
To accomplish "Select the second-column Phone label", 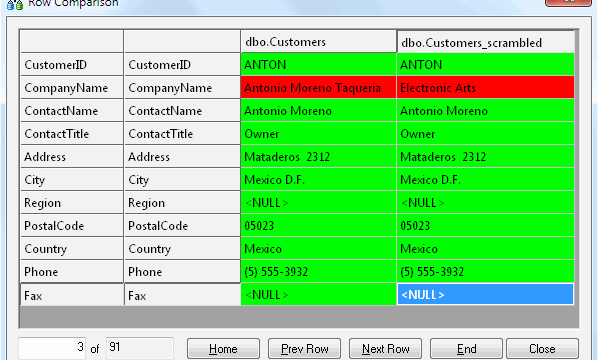I will tap(182, 272).
